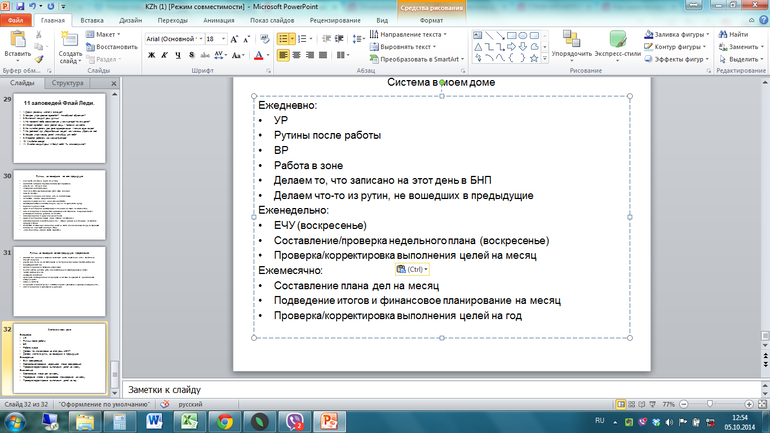This screenshot has height=433, width=770.
Task: Click the bulleted list icon
Action: pos(284,37)
